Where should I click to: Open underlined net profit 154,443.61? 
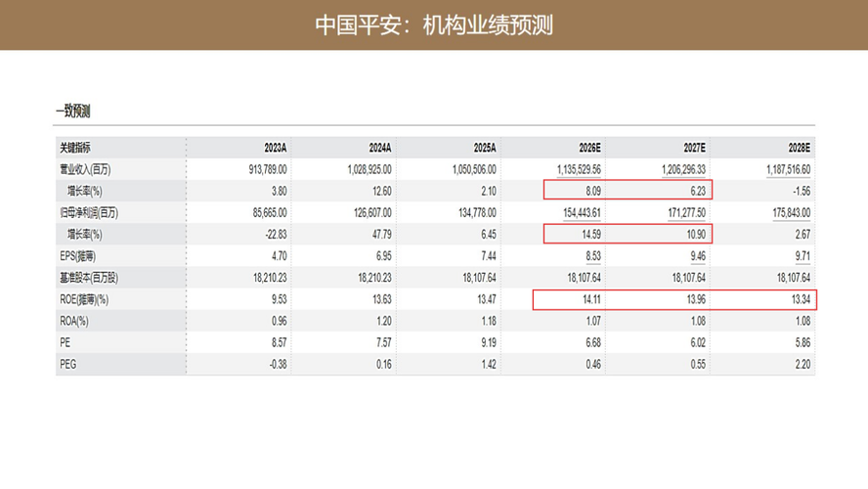point(582,212)
